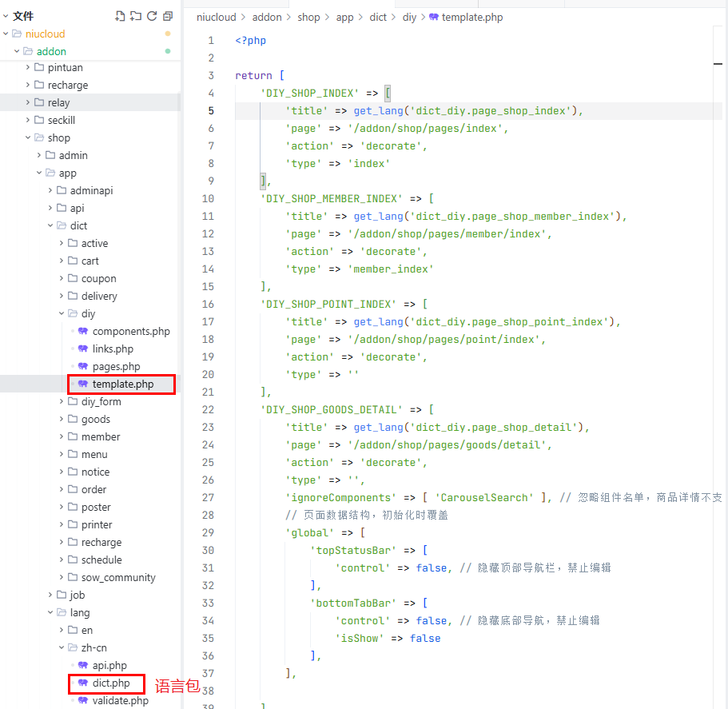
Task: Open api.php in the zh-cn folder
Action: 109,665
